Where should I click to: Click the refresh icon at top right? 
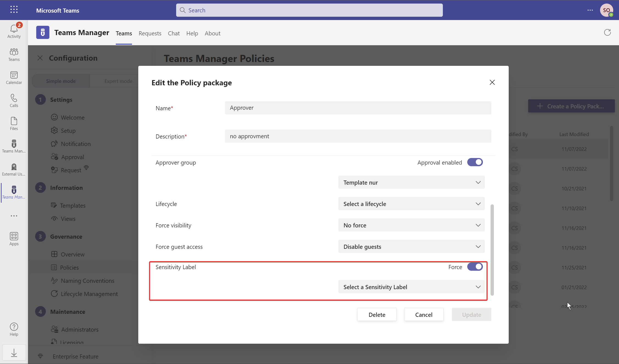(607, 33)
